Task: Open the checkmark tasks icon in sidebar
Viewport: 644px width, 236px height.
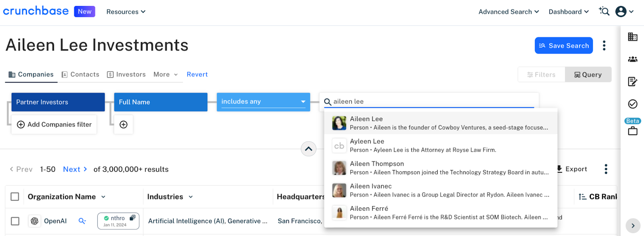Action: (x=633, y=104)
